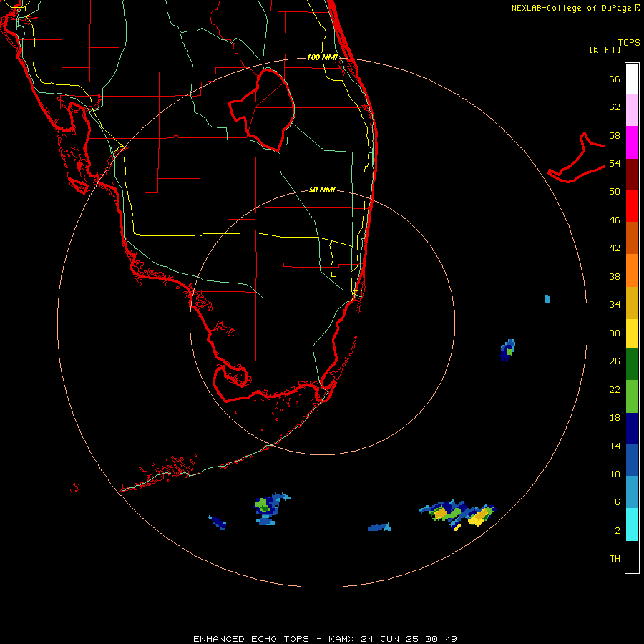The width and height of the screenshot is (644, 644).
Task: Click the isolated light-blue echo pixel east
Action: (547, 299)
